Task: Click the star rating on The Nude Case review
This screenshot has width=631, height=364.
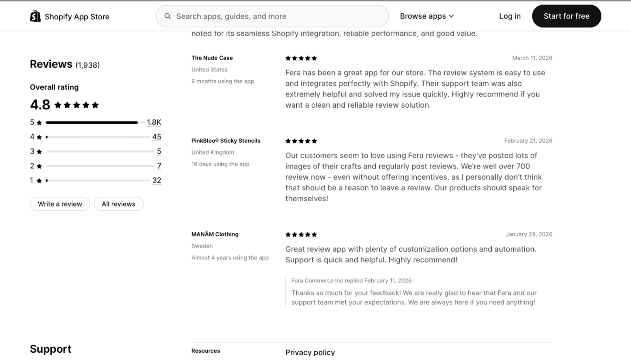Action: pos(301,58)
